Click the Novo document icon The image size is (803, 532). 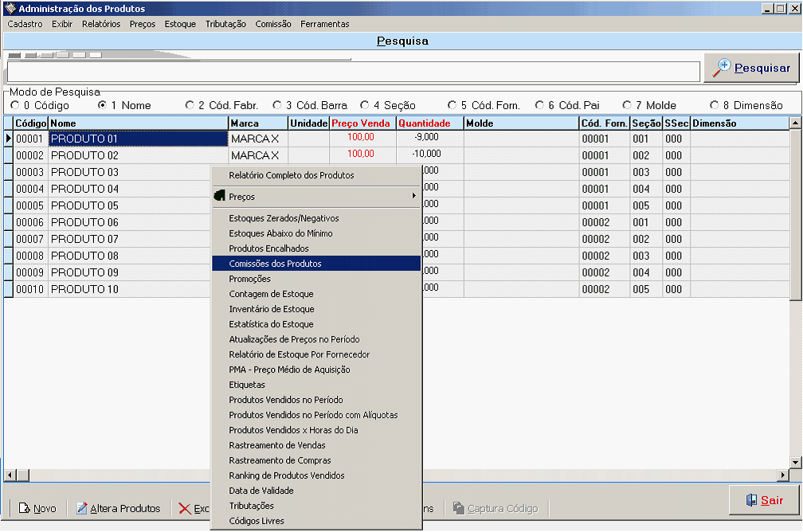click(24, 508)
